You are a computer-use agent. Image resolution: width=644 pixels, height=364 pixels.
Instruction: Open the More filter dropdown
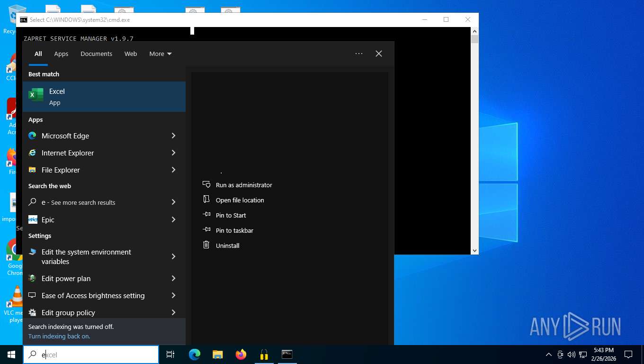(x=161, y=54)
